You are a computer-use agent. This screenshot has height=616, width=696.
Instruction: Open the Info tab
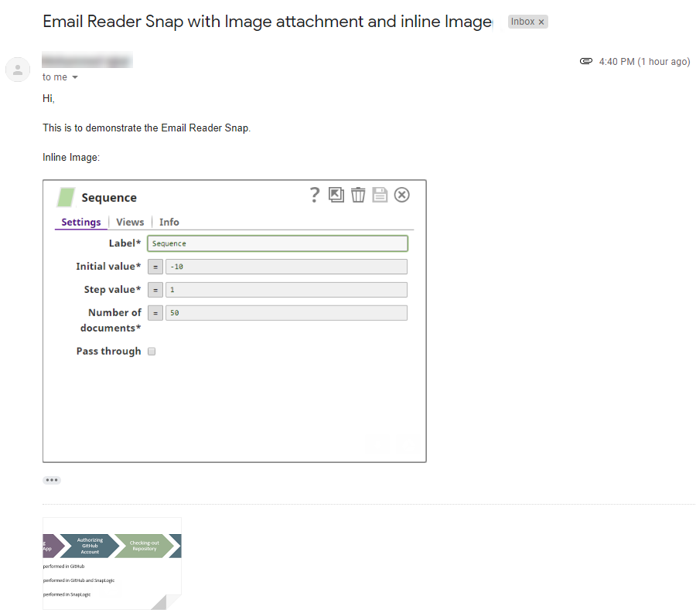click(x=169, y=222)
